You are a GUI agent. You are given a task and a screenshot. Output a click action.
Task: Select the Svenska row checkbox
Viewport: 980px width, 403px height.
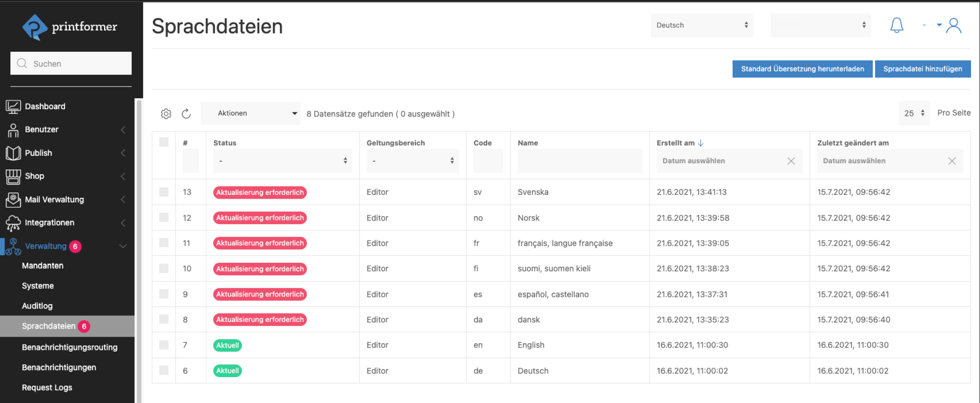click(164, 192)
